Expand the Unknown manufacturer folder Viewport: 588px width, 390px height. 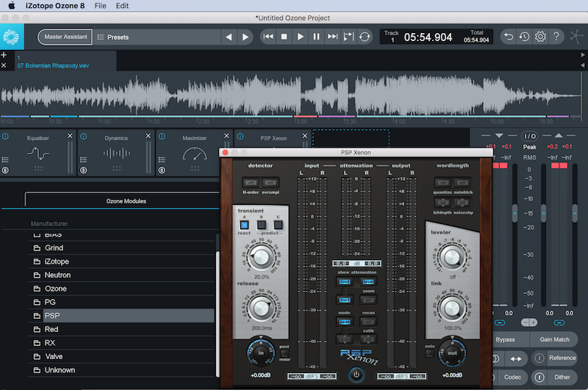point(121,370)
